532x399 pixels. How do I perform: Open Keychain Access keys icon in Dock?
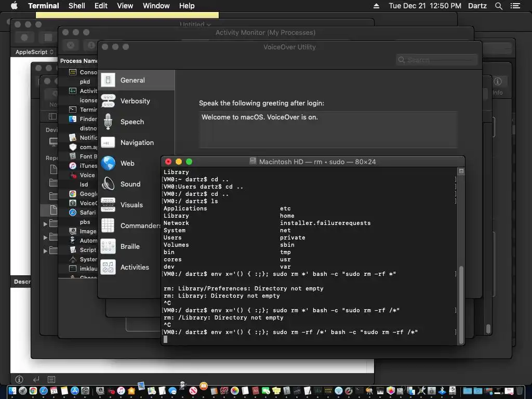pyautogui.click(x=369, y=391)
